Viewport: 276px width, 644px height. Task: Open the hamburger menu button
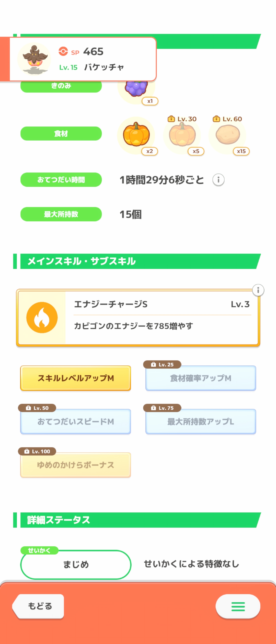click(238, 606)
